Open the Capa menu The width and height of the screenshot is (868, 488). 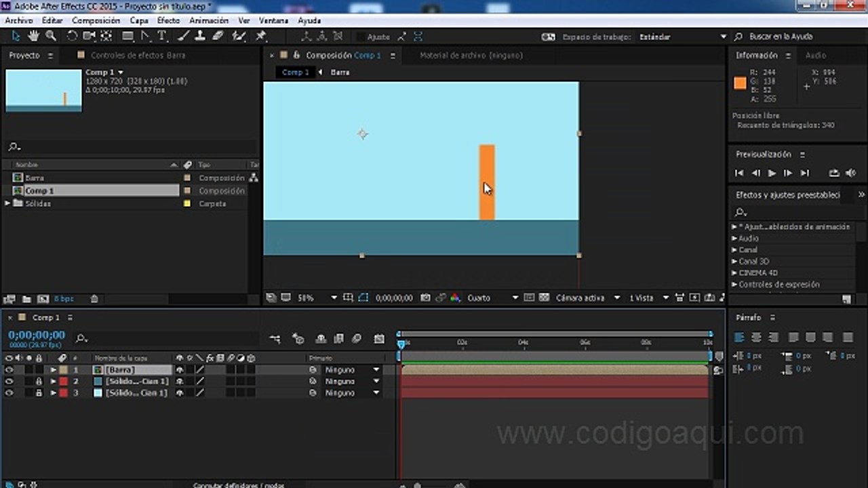[x=138, y=20]
